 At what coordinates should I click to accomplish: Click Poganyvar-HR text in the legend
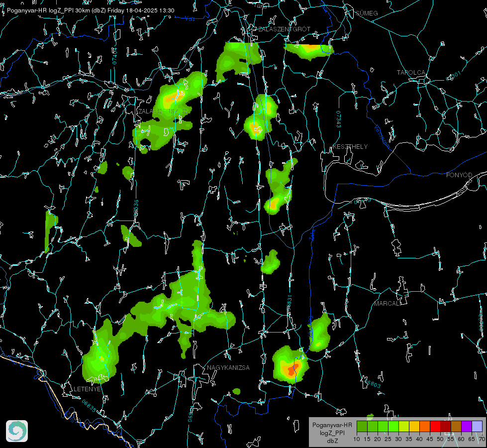pyautogui.click(x=332, y=425)
